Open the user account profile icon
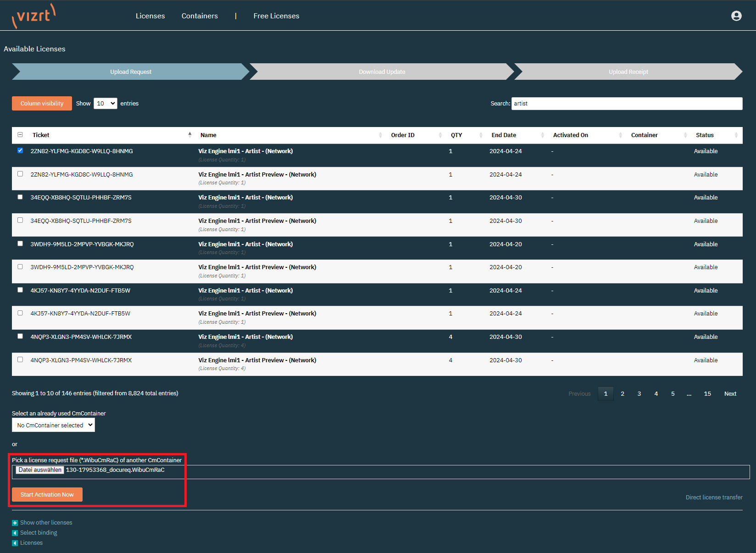Screen dimensions: 756x553 coord(736,16)
